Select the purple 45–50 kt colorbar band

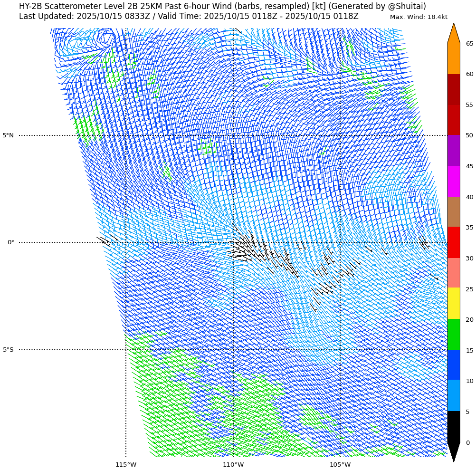coord(454,150)
